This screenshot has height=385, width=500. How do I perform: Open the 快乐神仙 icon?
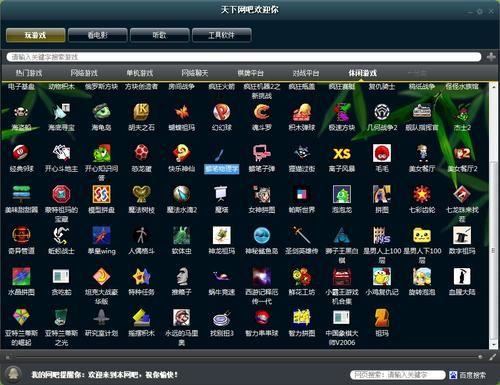click(182, 153)
